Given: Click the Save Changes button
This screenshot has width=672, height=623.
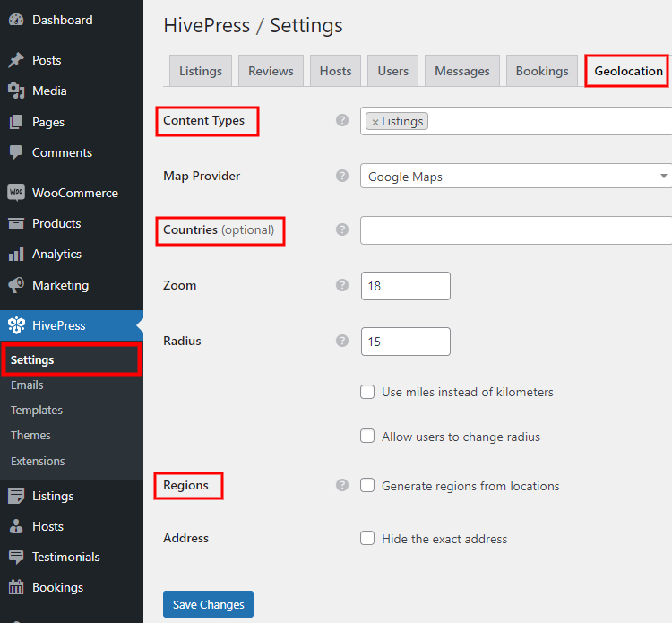Looking at the screenshot, I should click(208, 604).
